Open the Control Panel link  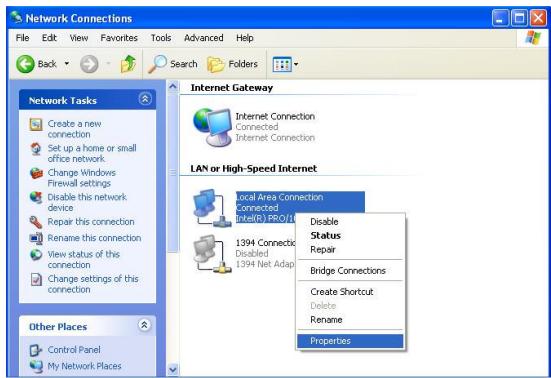click(74, 350)
